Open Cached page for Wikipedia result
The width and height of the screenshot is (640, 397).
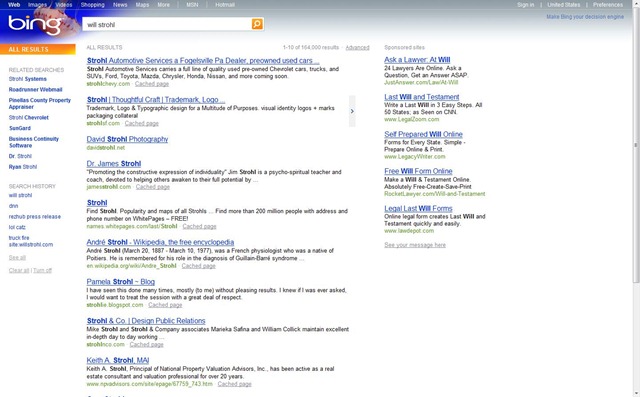(x=198, y=266)
